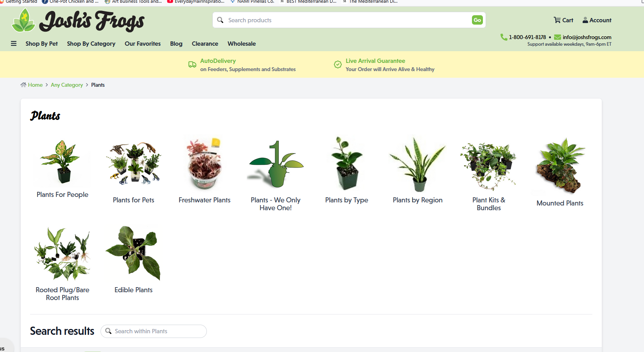Click the Josh's Frogs logo

point(78,21)
